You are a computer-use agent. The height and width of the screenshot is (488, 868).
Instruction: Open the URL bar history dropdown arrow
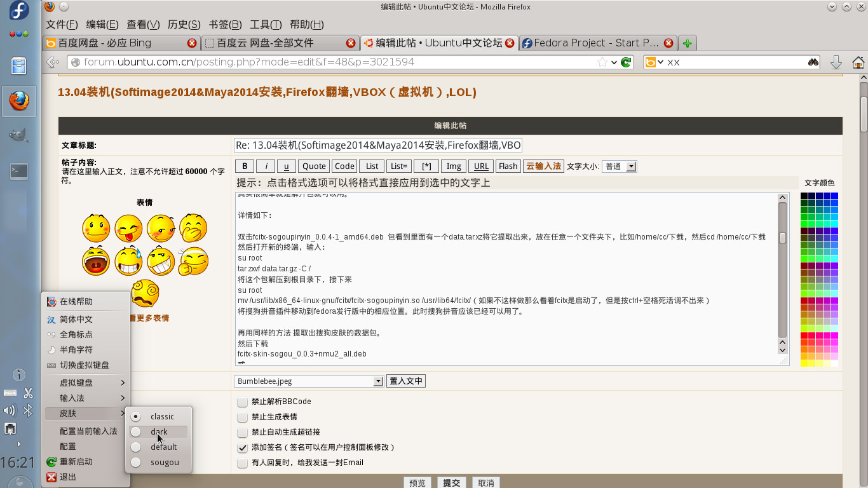click(x=614, y=62)
